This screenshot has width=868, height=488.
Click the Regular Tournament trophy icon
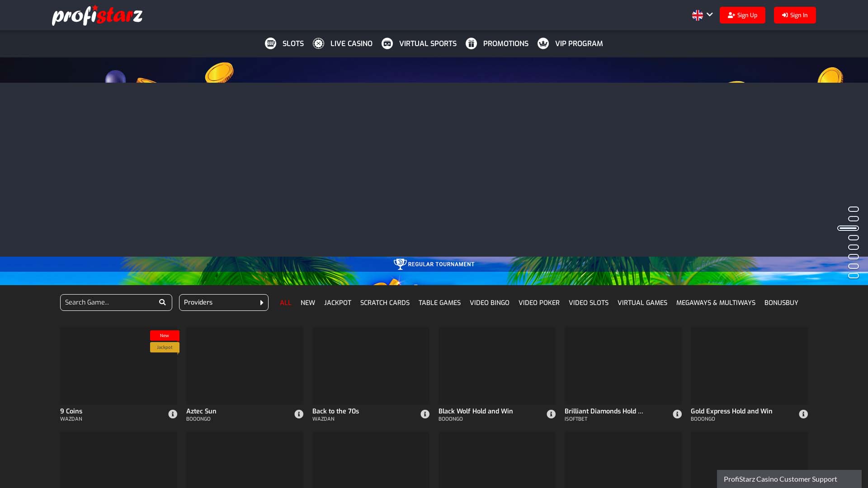(x=400, y=264)
